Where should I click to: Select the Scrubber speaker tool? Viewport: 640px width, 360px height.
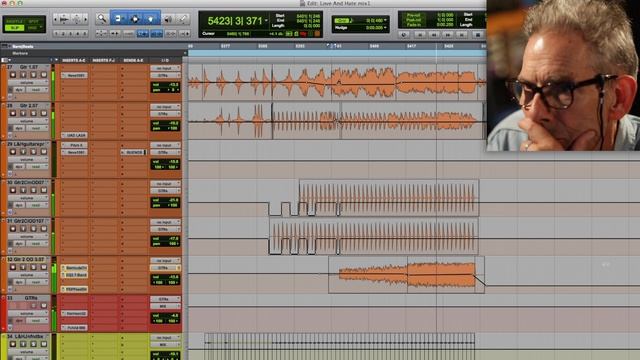tap(168, 18)
